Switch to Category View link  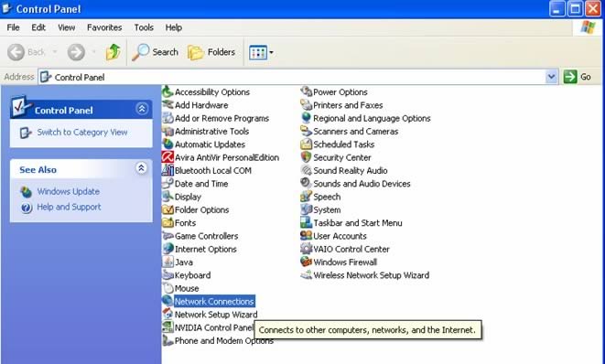pos(82,133)
